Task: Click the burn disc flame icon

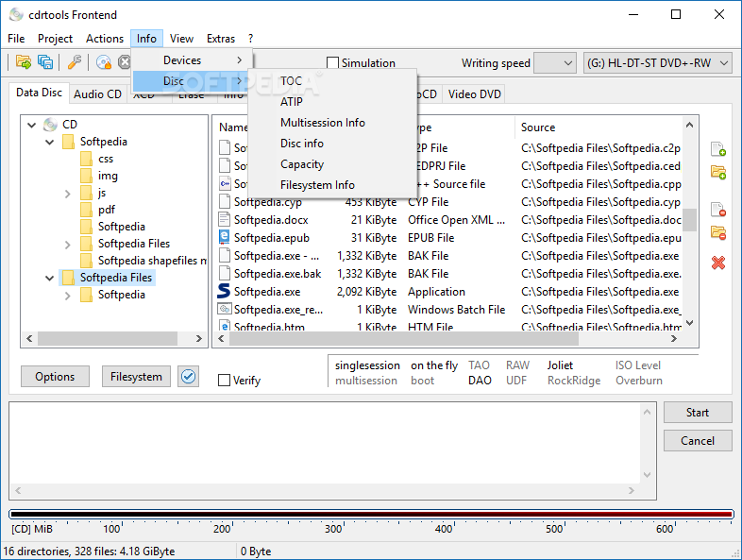Action: [104, 62]
